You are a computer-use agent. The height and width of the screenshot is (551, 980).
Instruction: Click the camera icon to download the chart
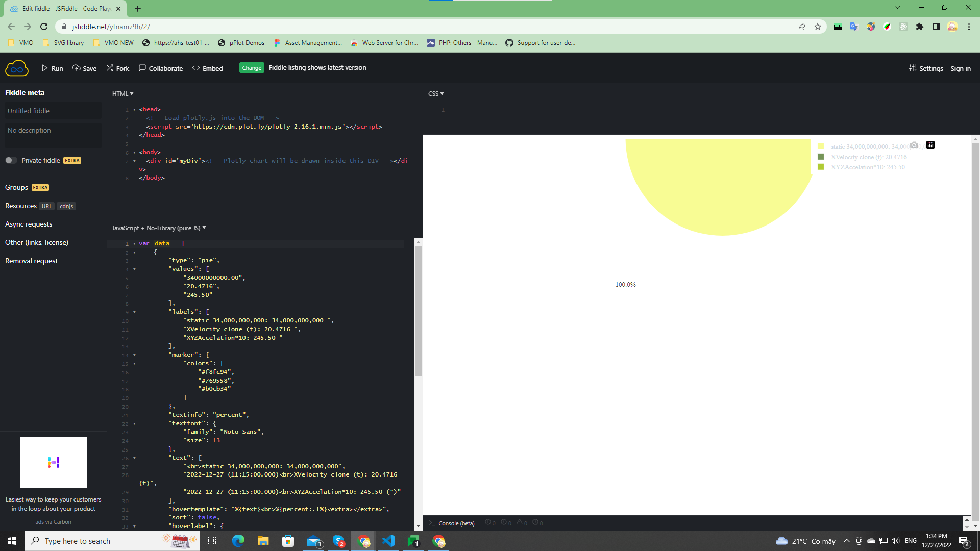coord(914,145)
